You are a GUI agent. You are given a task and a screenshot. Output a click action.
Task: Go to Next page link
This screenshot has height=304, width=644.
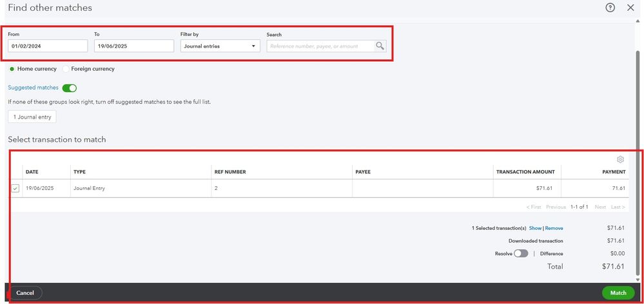(x=600, y=207)
